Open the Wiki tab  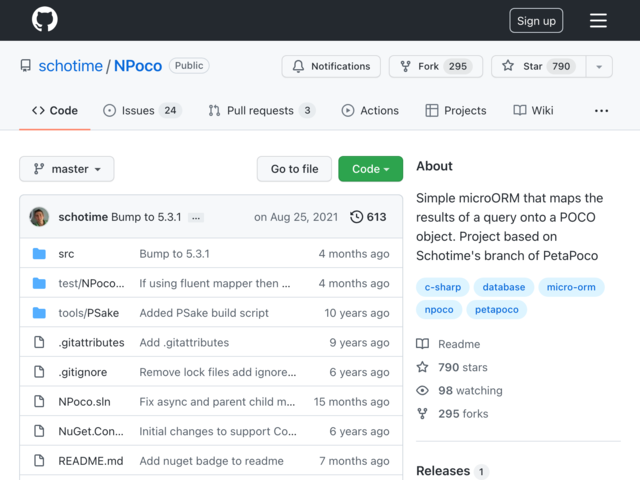533,111
